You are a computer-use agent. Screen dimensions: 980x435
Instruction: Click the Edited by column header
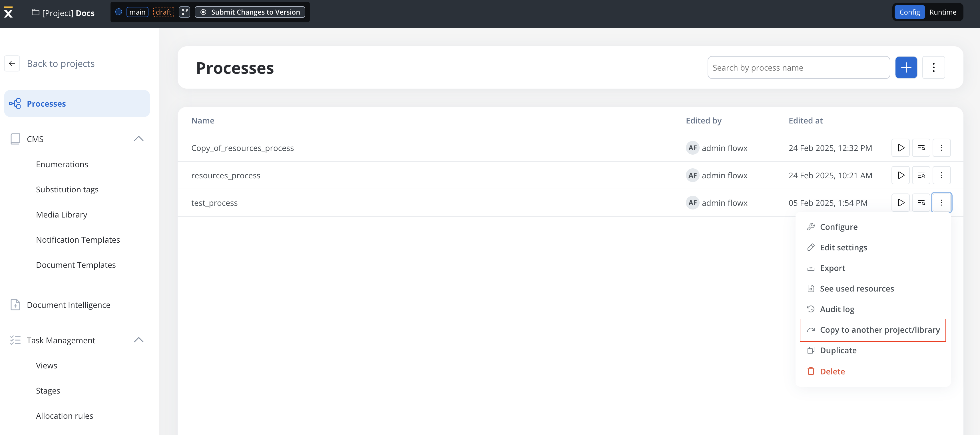click(x=703, y=120)
